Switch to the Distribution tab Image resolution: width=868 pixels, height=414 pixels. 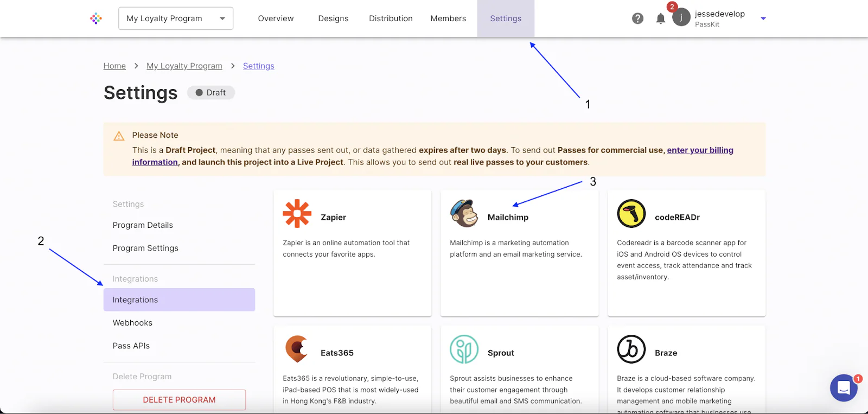(391, 18)
